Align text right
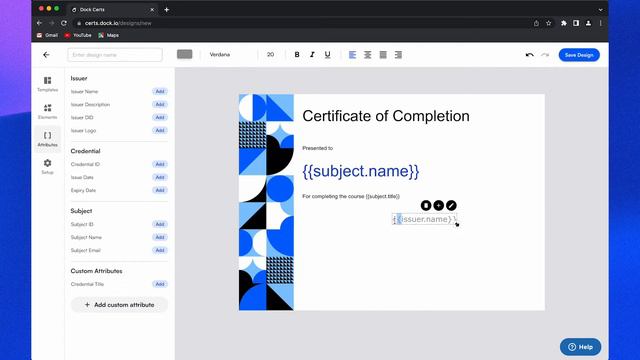 398,55
